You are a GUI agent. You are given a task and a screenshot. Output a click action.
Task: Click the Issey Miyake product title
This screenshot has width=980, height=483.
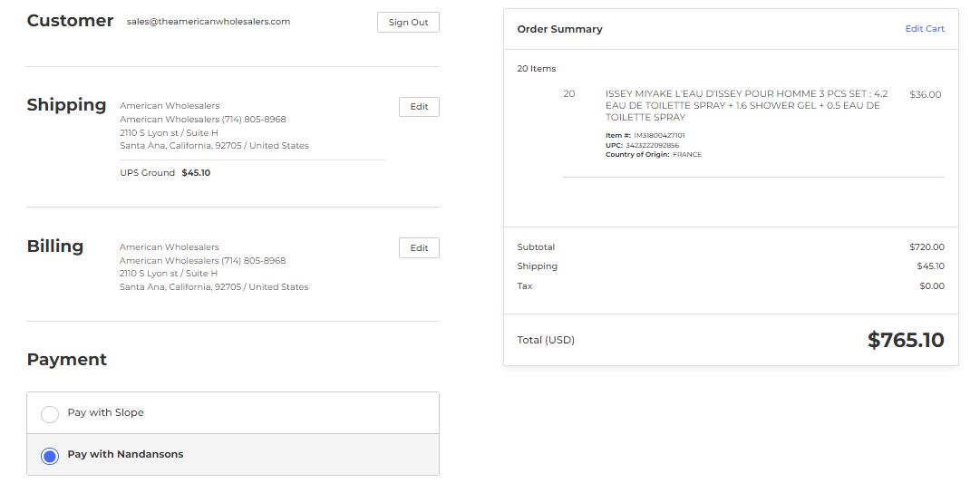(x=746, y=106)
